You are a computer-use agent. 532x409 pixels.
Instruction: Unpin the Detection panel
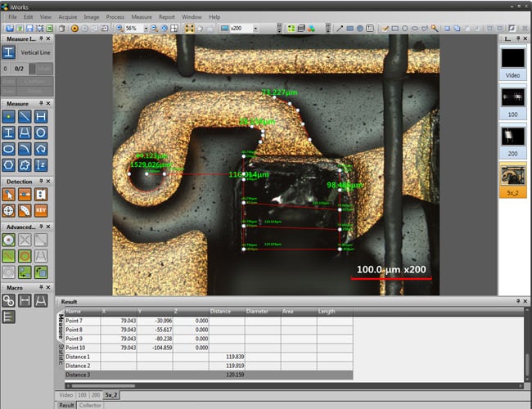(41, 181)
